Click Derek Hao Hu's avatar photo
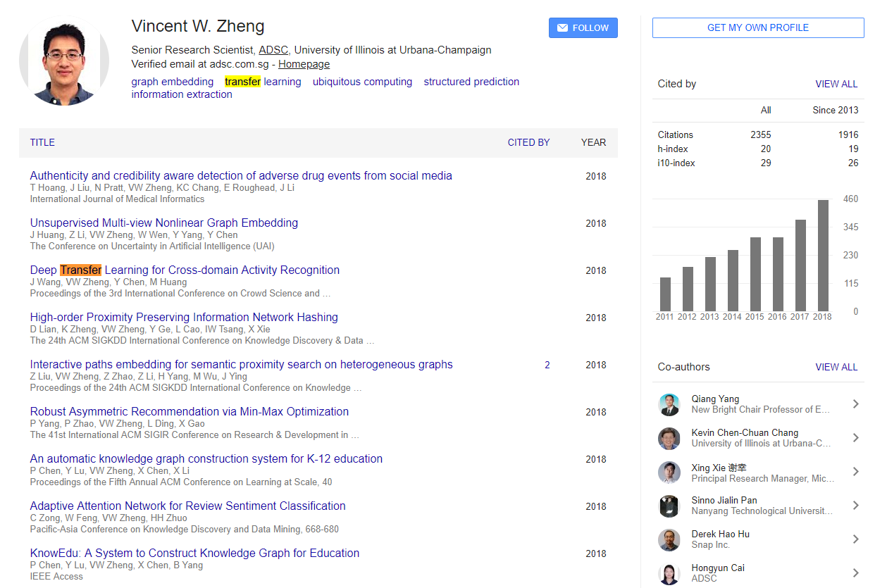The width and height of the screenshot is (887, 588). point(669,539)
